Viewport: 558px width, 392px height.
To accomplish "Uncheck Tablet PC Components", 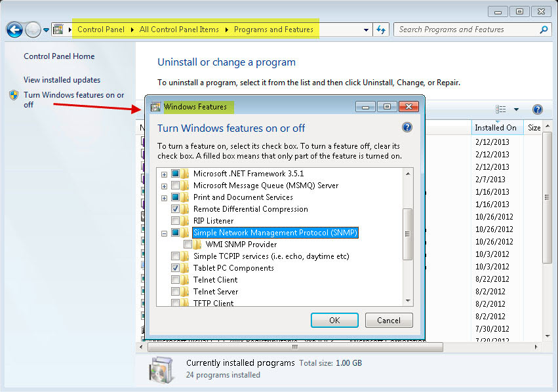I will tap(176, 268).
